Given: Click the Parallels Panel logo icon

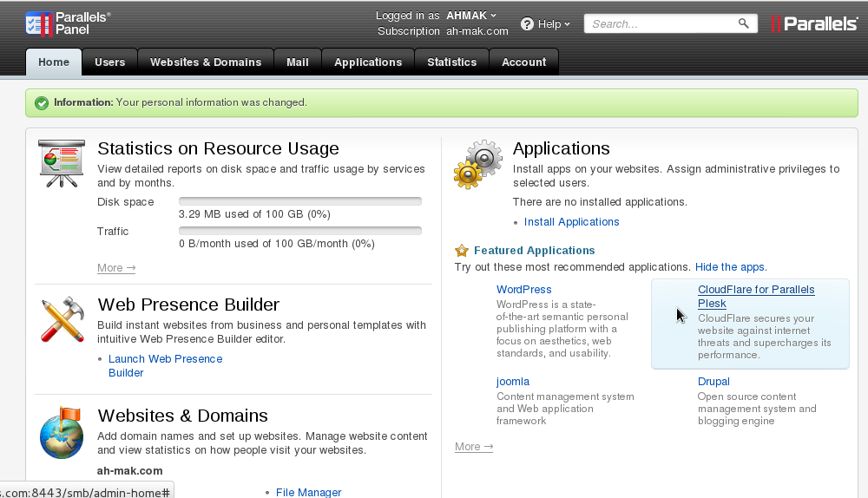Looking at the screenshot, I should pyautogui.click(x=39, y=23).
